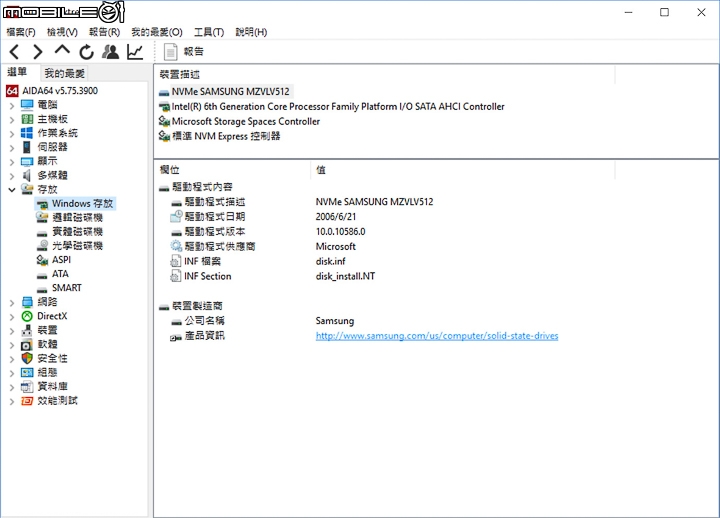720x518 pixels.
Task: Select the 軟體 software icon
Action: [27, 344]
